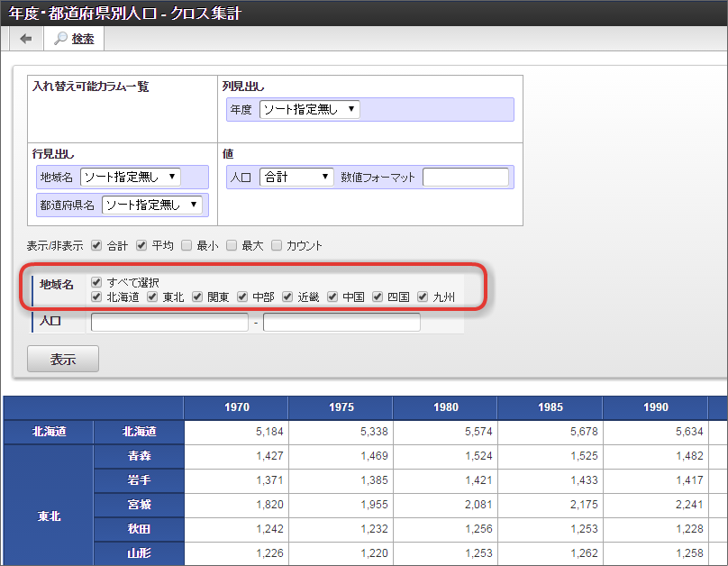Viewport: 728px width, 566px height.
Task: Uncheck the 近畿 region checkbox
Action: point(287,297)
